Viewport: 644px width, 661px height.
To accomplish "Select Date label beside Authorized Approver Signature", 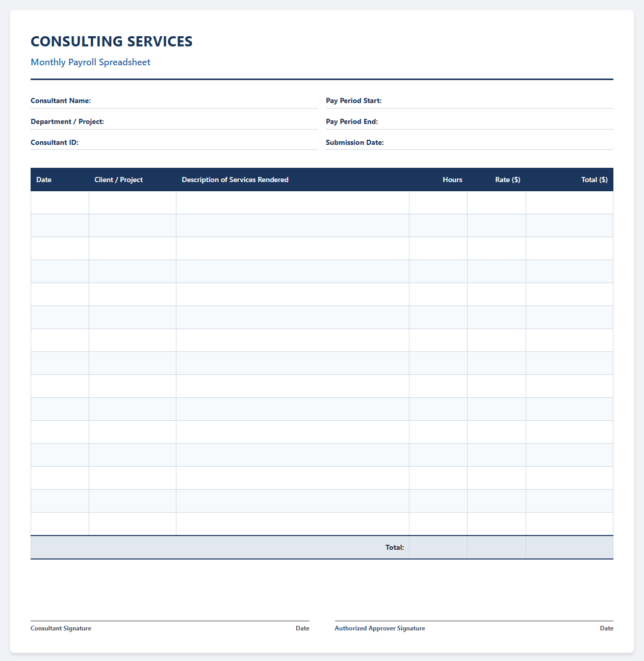I will [x=607, y=628].
